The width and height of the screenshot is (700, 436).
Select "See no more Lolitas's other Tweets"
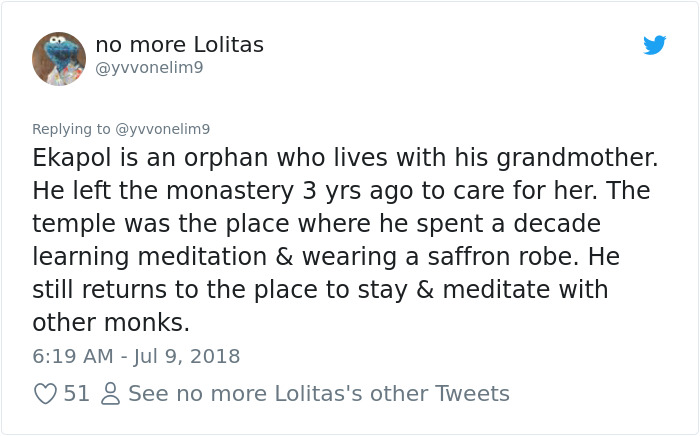click(x=319, y=394)
